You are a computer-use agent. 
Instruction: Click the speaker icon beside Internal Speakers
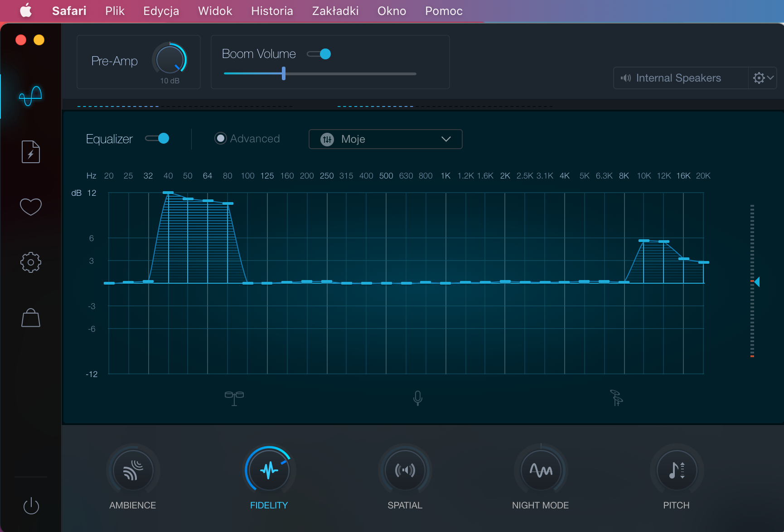point(626,78)
